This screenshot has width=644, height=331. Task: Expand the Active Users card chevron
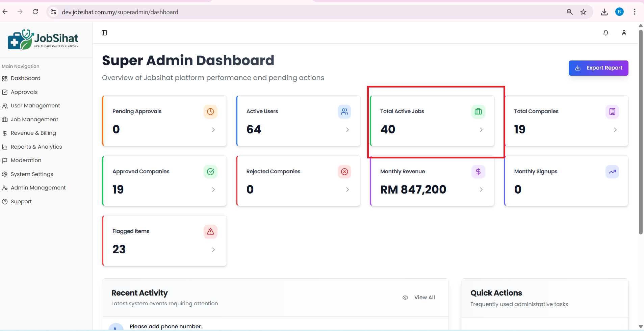347,130
